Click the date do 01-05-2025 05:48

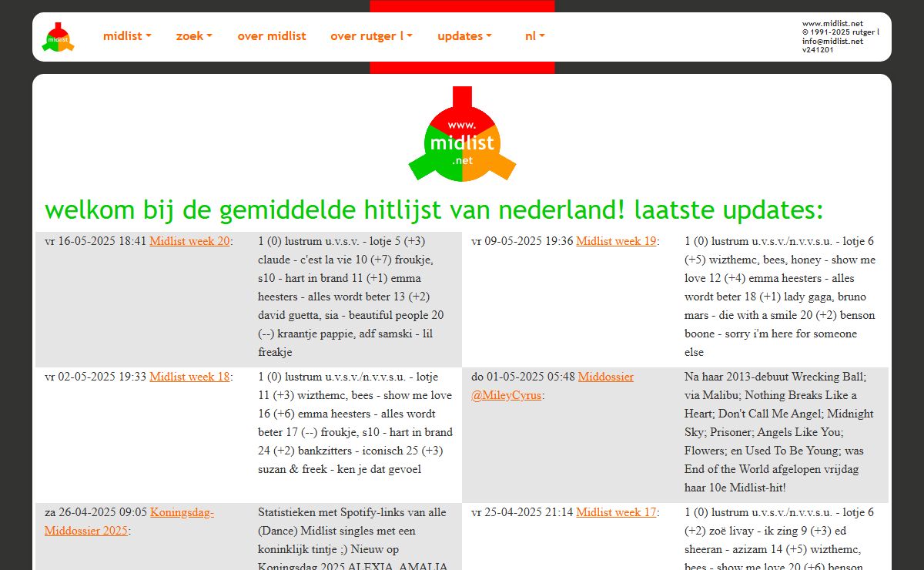(523, 377)
